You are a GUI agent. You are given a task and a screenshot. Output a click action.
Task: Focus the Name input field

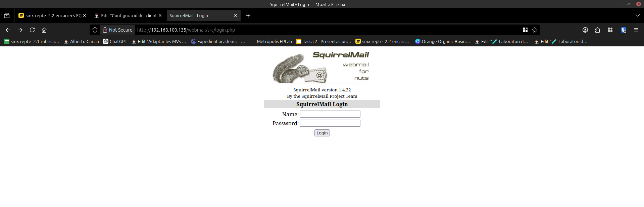tap(330, 114)
